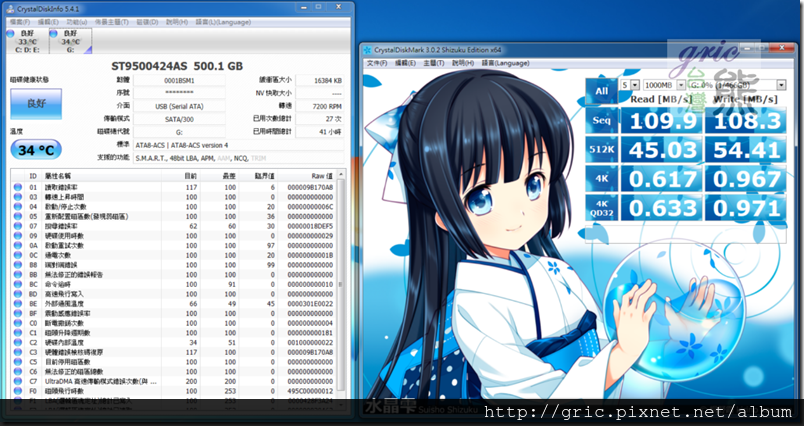This screenshot has width=804, height=426.
Task: Click status orb icon for attribute ID F0
Action: (18, 391)
